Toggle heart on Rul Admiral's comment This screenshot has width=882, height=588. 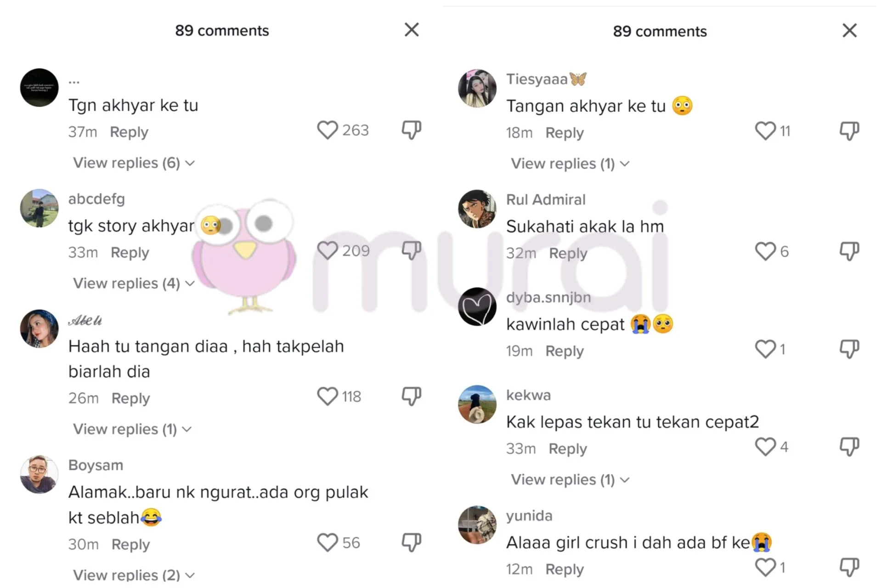765,251
